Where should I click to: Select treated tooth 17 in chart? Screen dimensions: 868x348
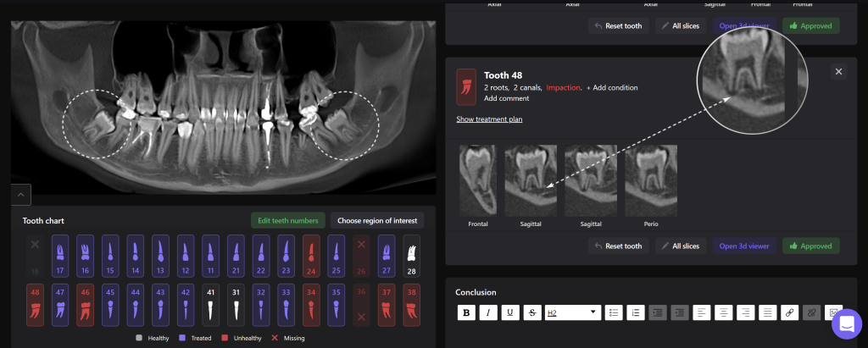pyautogui.click(x=61, y=255)
